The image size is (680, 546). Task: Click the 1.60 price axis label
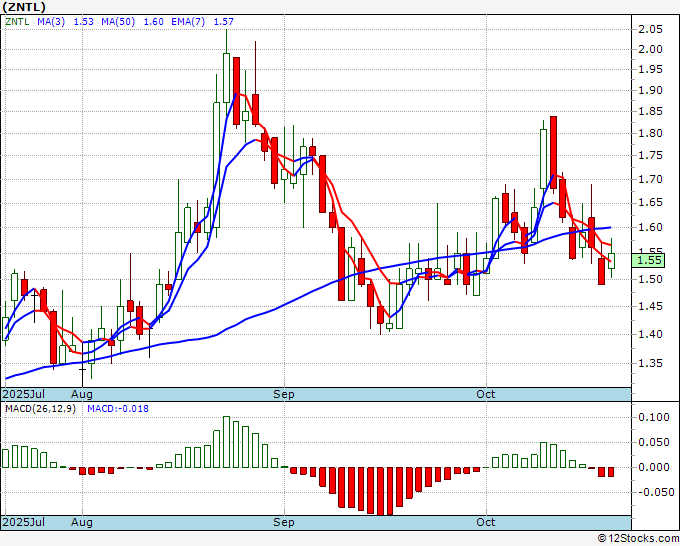tap(651, 227)
